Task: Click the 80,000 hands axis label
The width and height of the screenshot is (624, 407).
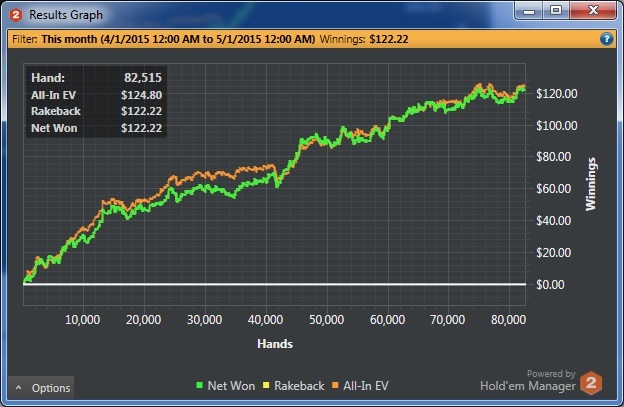Action: coord(508,320)
